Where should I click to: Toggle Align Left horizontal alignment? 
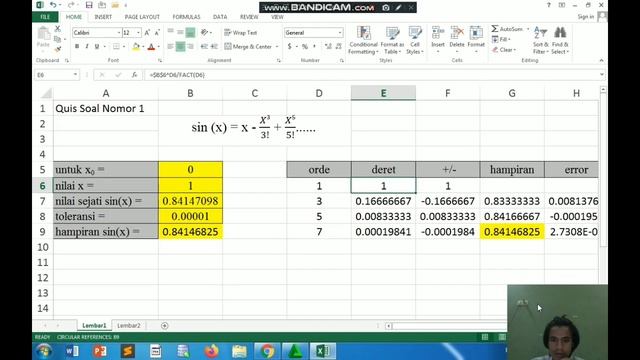click(x=170, y=47)
